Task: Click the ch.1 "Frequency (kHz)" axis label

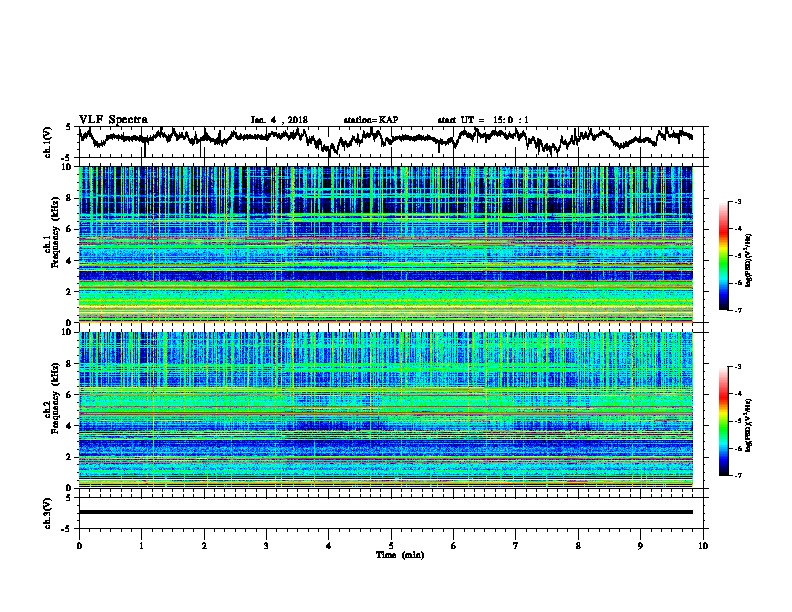Action: (55, 232)
